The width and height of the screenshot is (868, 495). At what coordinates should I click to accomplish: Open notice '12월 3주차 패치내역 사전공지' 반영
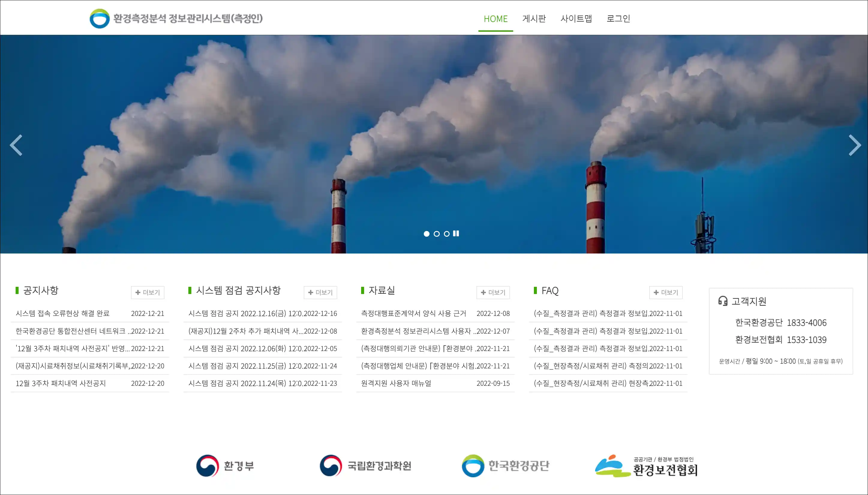coord(72,349)
